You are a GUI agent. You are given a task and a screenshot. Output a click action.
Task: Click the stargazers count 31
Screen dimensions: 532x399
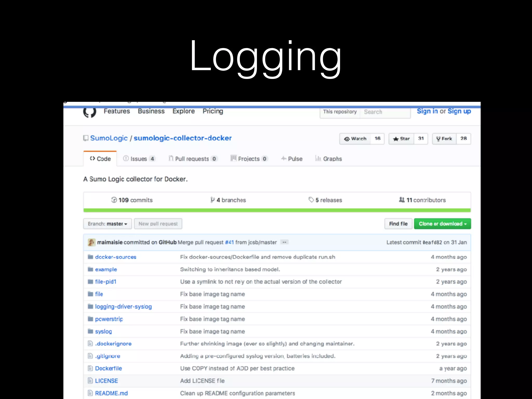[x=421, y=139]
